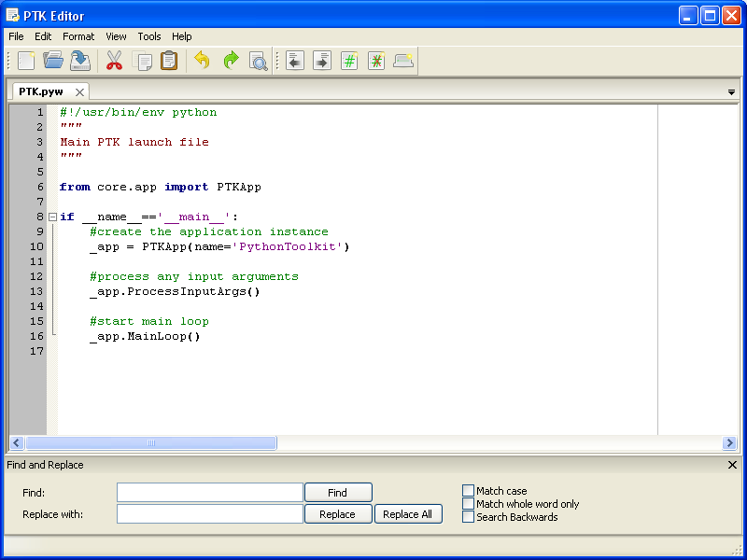Click the Replace All button
Screen dimensions: 747x560
[408, 514]
